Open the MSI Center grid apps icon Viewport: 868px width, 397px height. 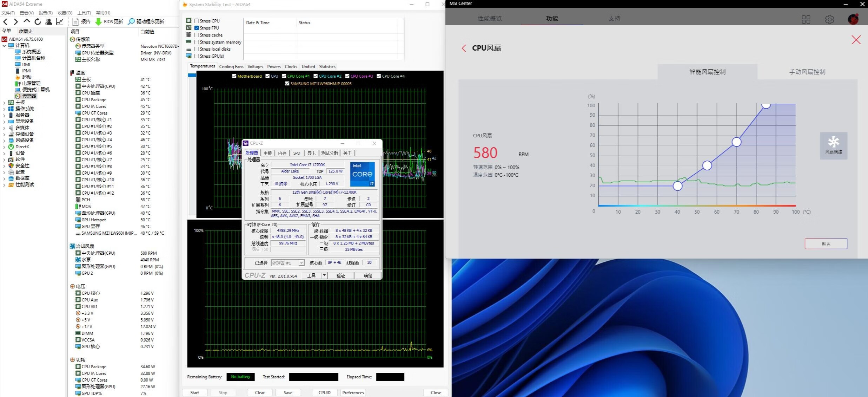806,19
